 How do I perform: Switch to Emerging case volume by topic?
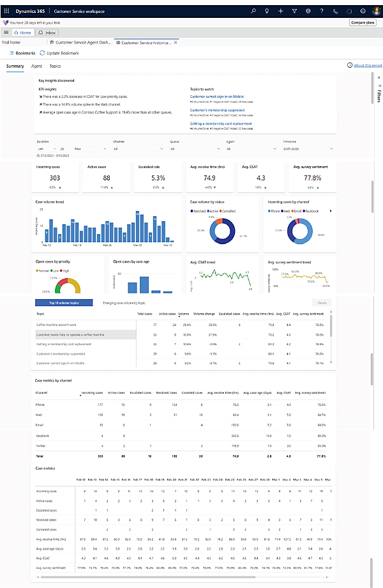tap(124, 303)
